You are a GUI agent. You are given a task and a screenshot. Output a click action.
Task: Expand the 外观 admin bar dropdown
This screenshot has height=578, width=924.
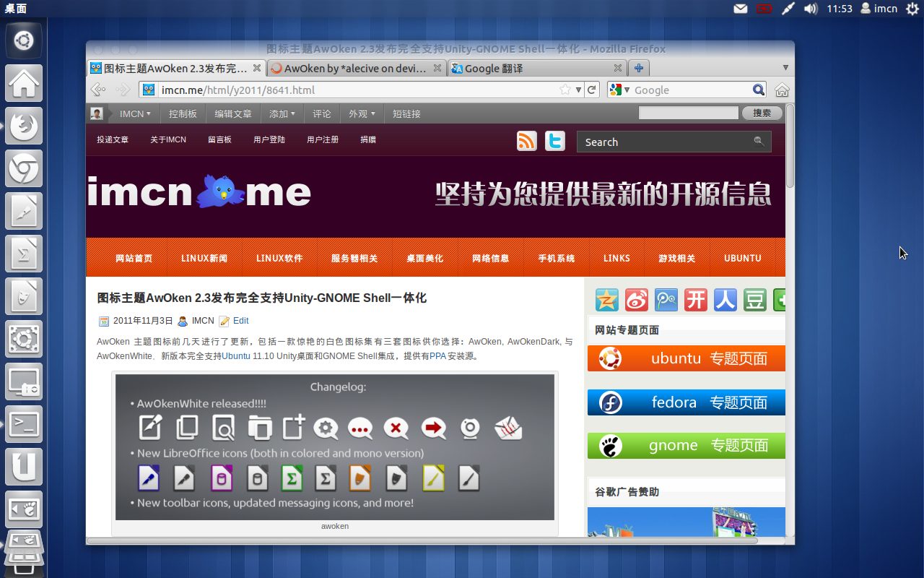362,113
